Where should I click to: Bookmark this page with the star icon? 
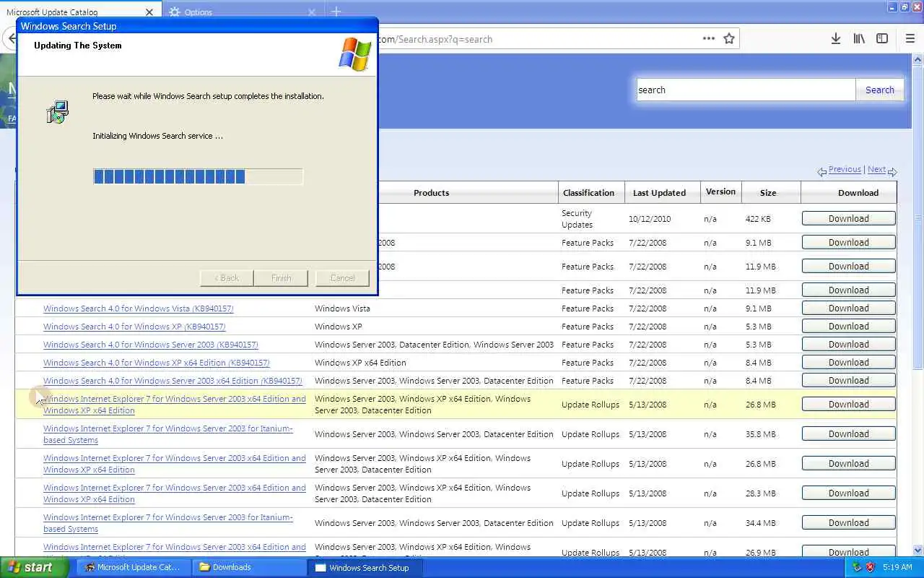tap(729, 39)
